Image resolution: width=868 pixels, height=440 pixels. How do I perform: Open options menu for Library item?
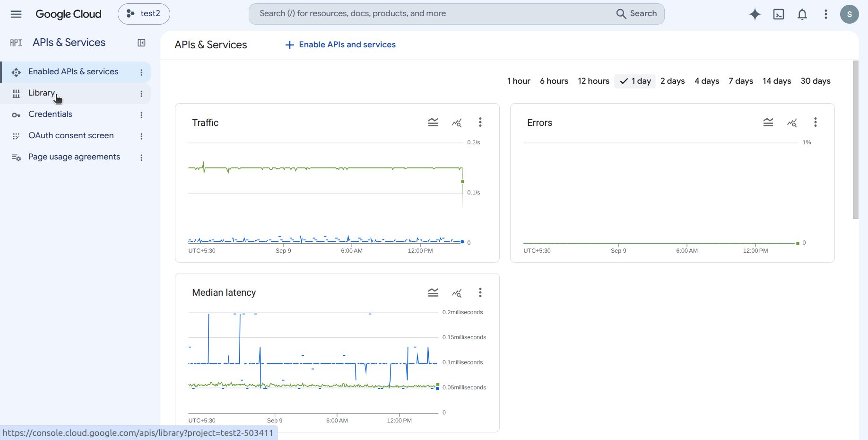coord(141,94)
